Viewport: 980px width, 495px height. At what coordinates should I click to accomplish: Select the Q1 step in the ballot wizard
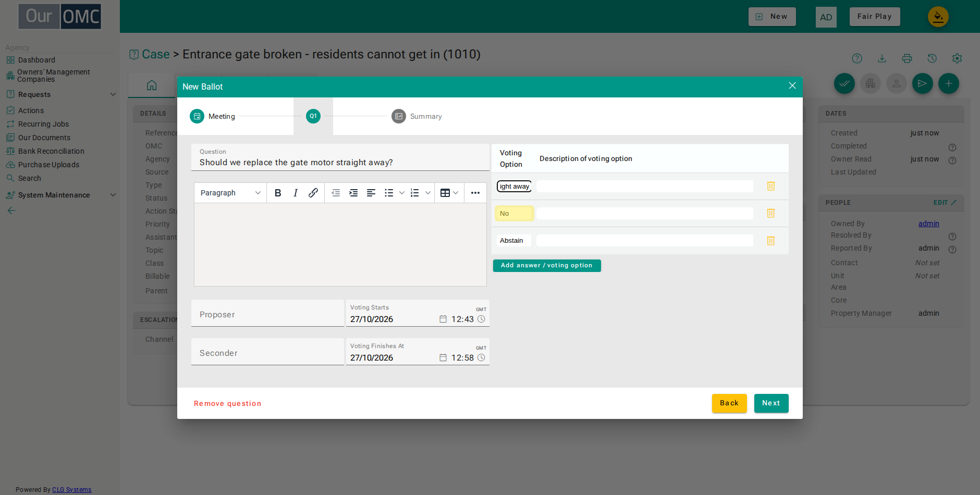313,116
